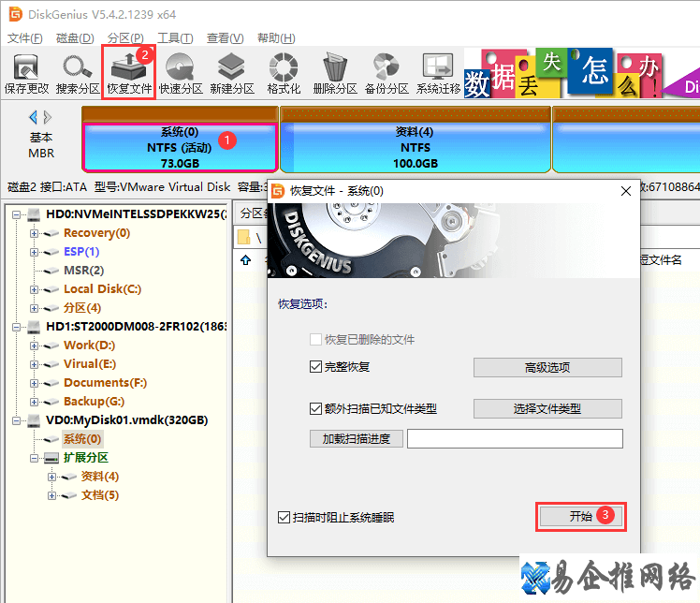Uncheck the 完整恢复 checkbox
700x603 pixels.
click(316, 367)
